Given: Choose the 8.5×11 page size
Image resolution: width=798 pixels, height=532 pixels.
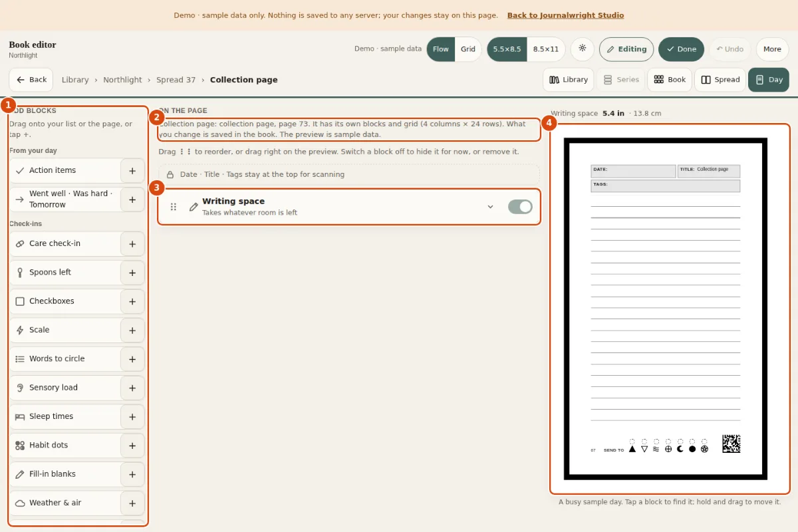Looking at the screenshot, I should click(546, 49).
